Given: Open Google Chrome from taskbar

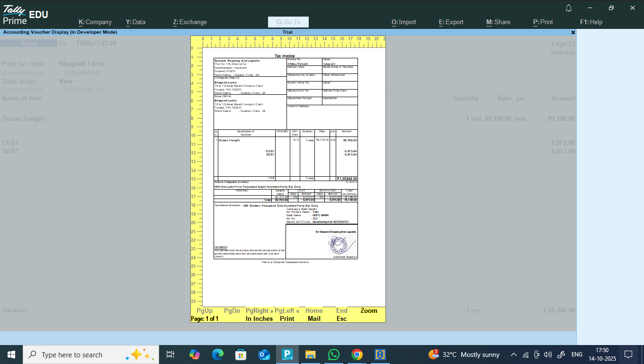Looking at the screenshot, I should (x=357, y=355).
